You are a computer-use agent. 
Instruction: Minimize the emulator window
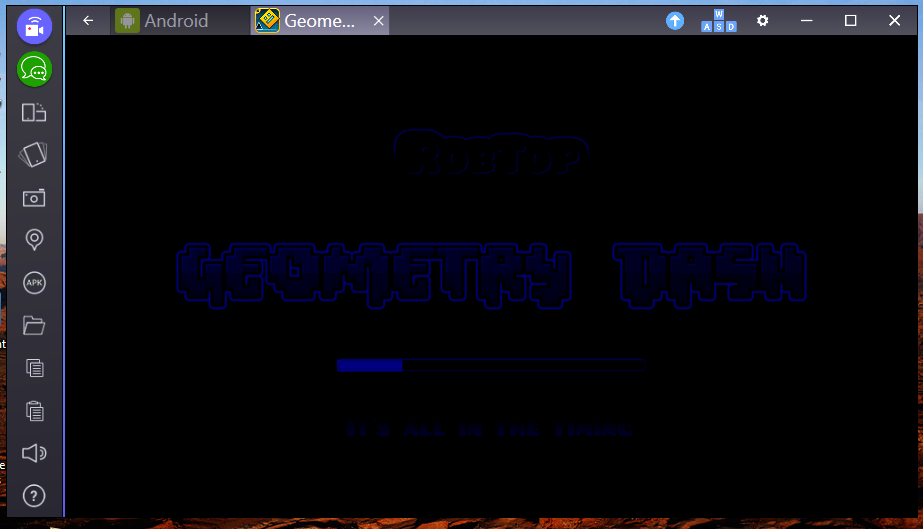click(x=806, y=21)
